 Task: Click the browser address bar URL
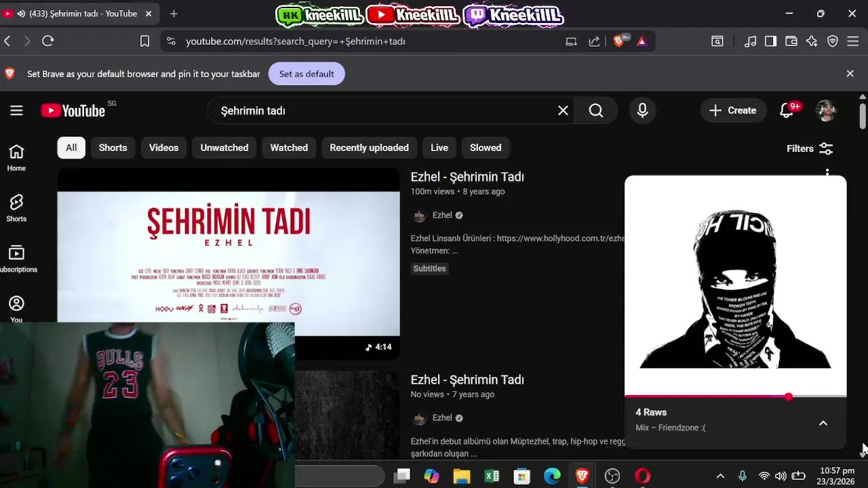point(296,41)
